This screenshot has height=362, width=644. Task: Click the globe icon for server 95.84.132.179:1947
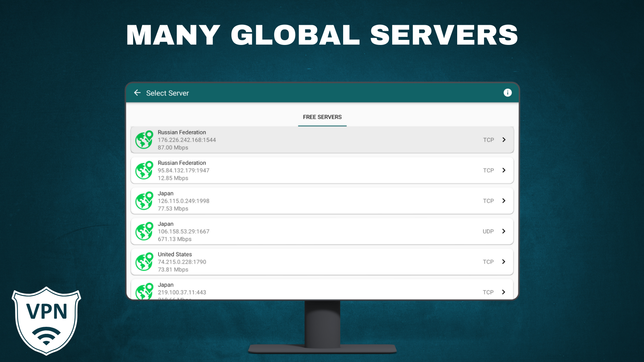(x=144, y=170)
